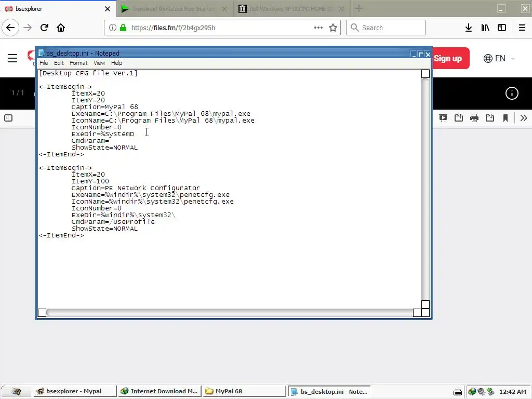This screenshot has height=399, width=532.
Task: Open Notepad Edit menu
Action: coord(59,63)
